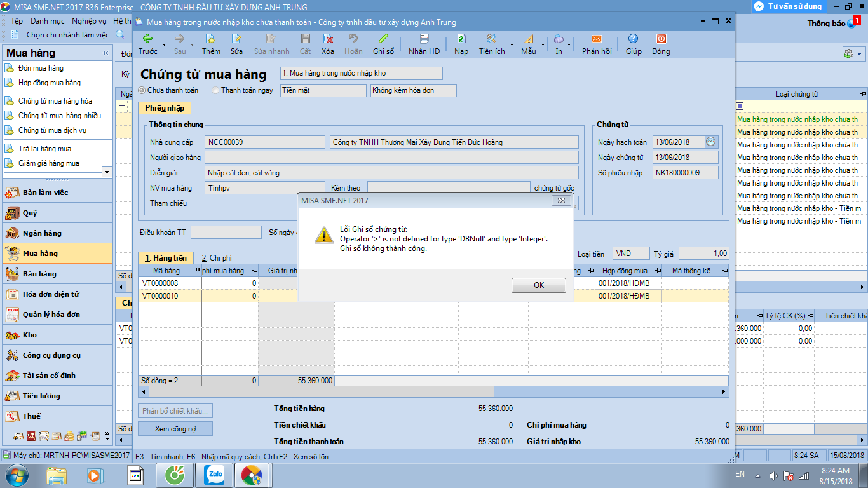Go to Quỹ module
The image size is (868, 488).
click(x=57, y=213)
